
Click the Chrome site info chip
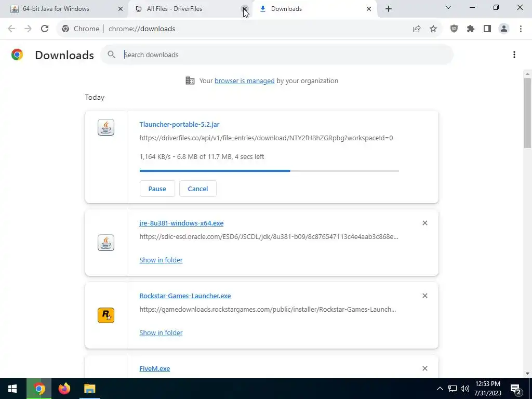point(81,29)
